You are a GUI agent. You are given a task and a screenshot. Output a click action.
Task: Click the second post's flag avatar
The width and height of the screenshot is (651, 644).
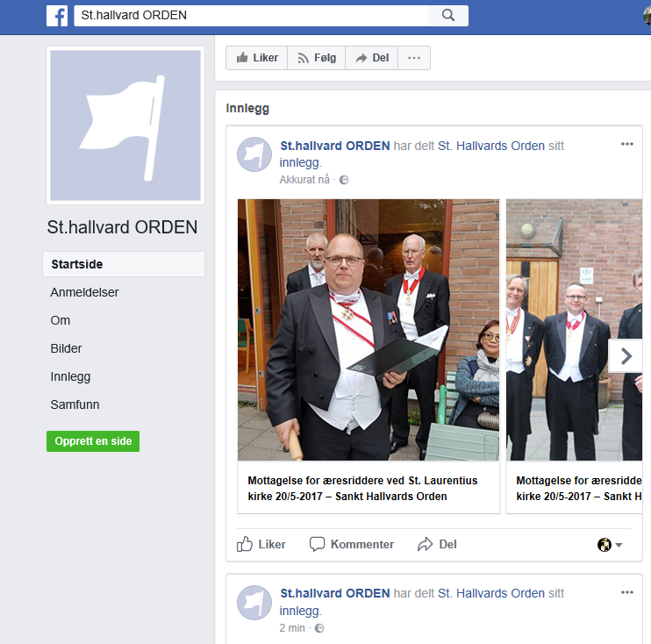[254, 603]
